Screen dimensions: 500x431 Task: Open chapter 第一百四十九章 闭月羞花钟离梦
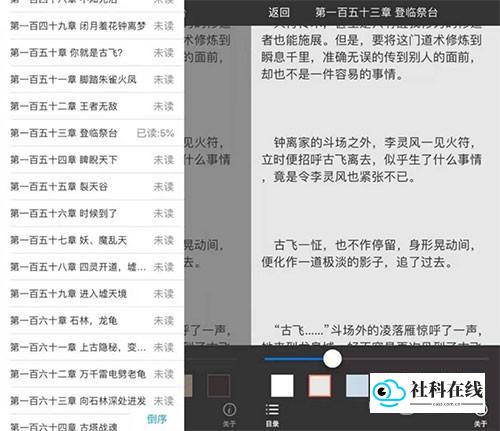(x=92, y=26)
